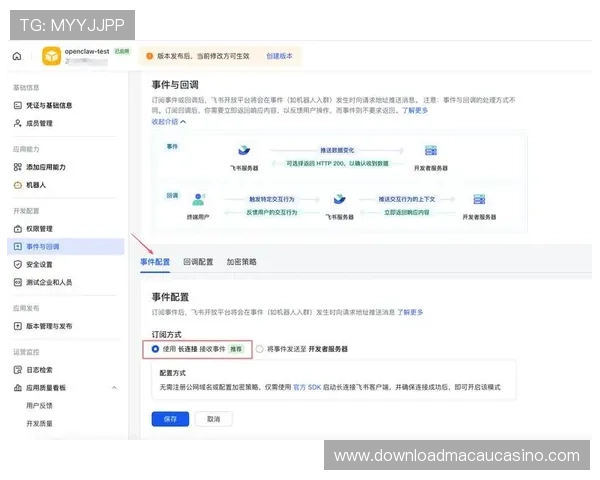
Task: Click the openclaw-test app name
Action: click(x=87, y=51)
